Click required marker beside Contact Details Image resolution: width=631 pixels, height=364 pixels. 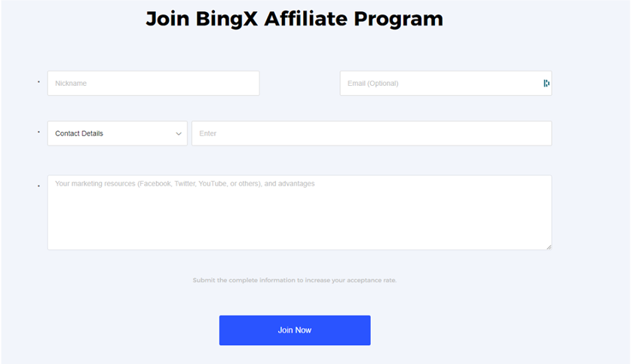[x=38, y=132]
